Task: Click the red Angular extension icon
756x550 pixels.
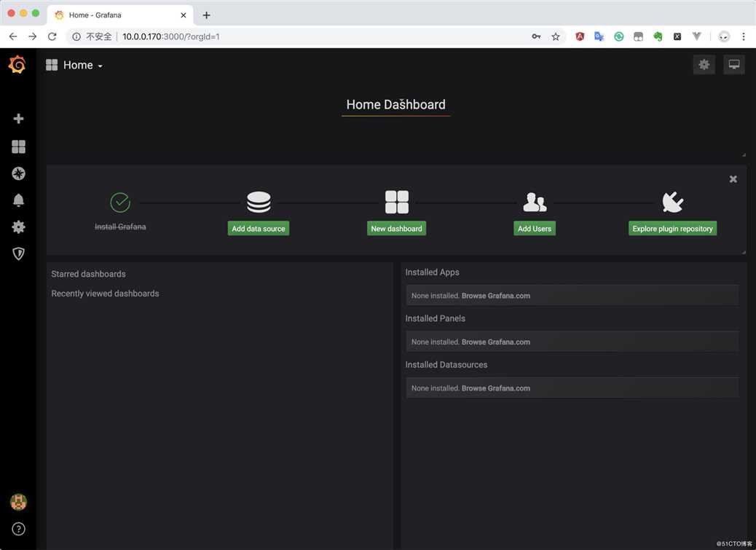Action: 580,36
